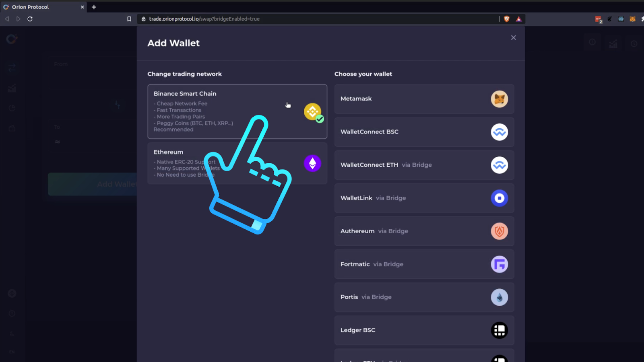Open the React DevTools extension icon
Viewport: 644px width, 362px height.
621,19
